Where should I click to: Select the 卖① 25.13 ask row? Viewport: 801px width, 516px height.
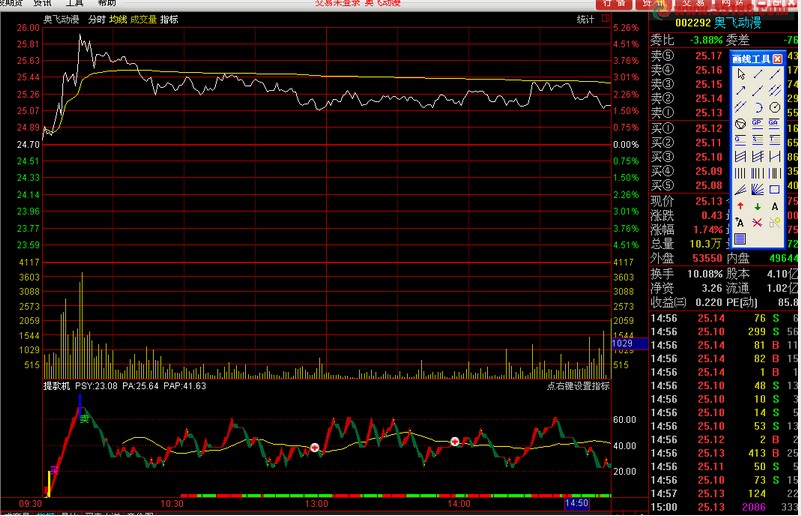click(x=687, y=112)
